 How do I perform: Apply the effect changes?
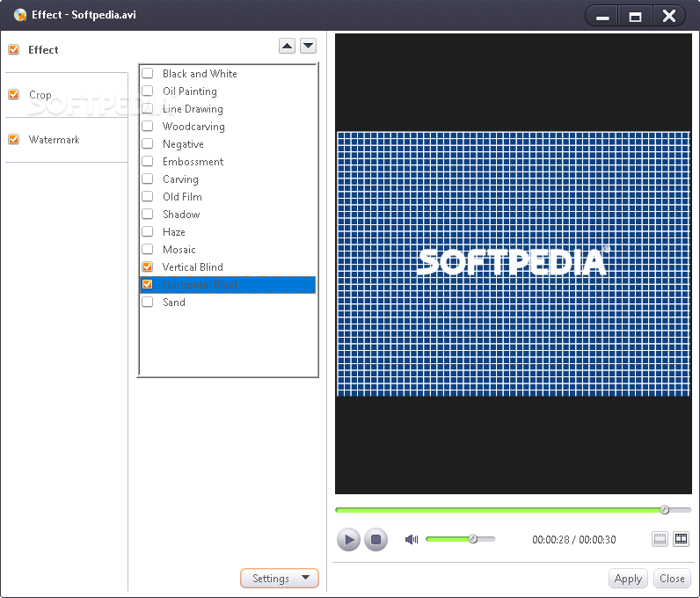coord(628,579)
